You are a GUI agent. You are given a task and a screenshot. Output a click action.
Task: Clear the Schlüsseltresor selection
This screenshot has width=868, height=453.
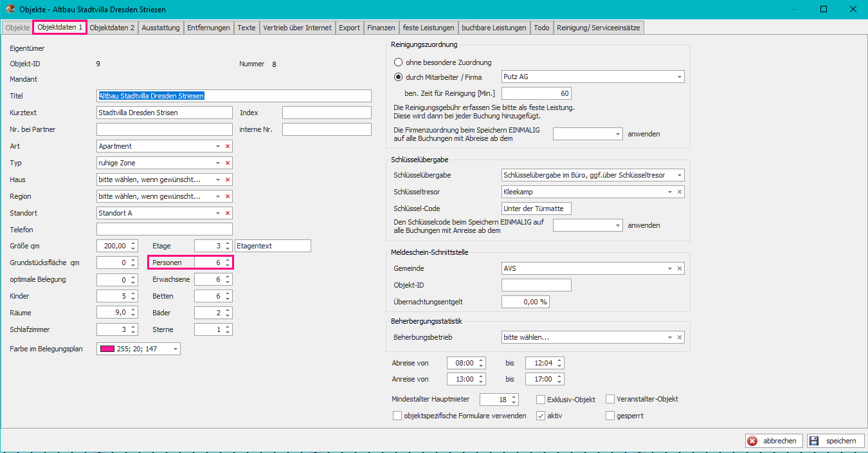(x=680, y=192)
